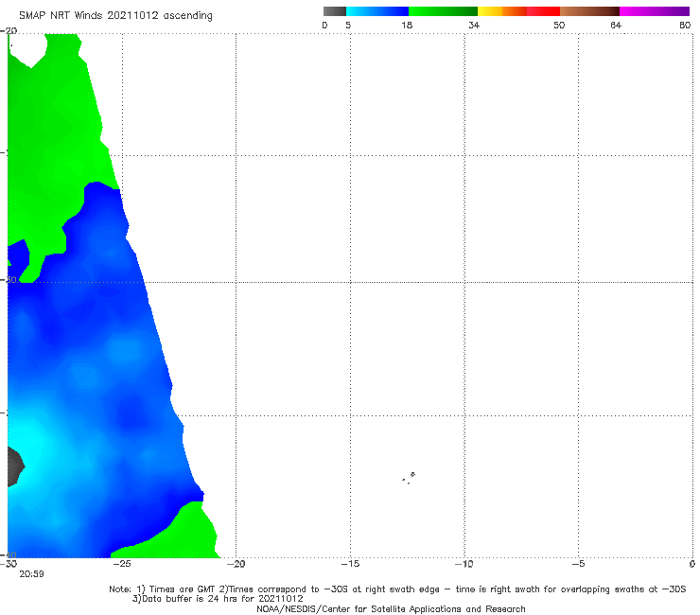
Task: Click the longitude axis label "-25"
Action: 122,564
